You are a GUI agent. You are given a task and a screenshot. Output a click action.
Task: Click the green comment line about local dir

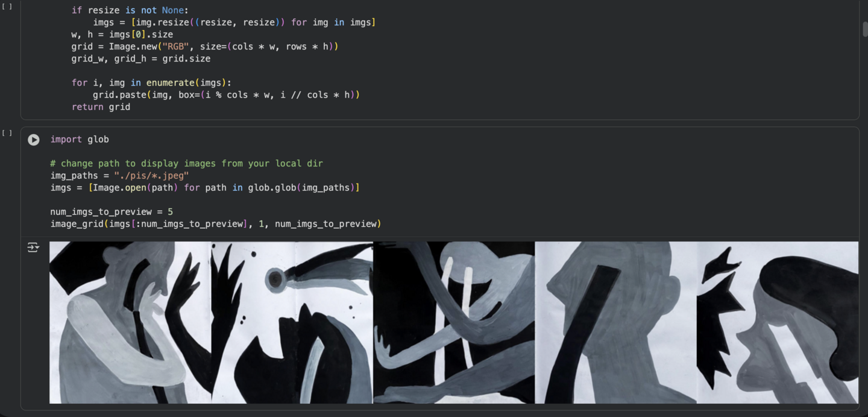[187, 164]
